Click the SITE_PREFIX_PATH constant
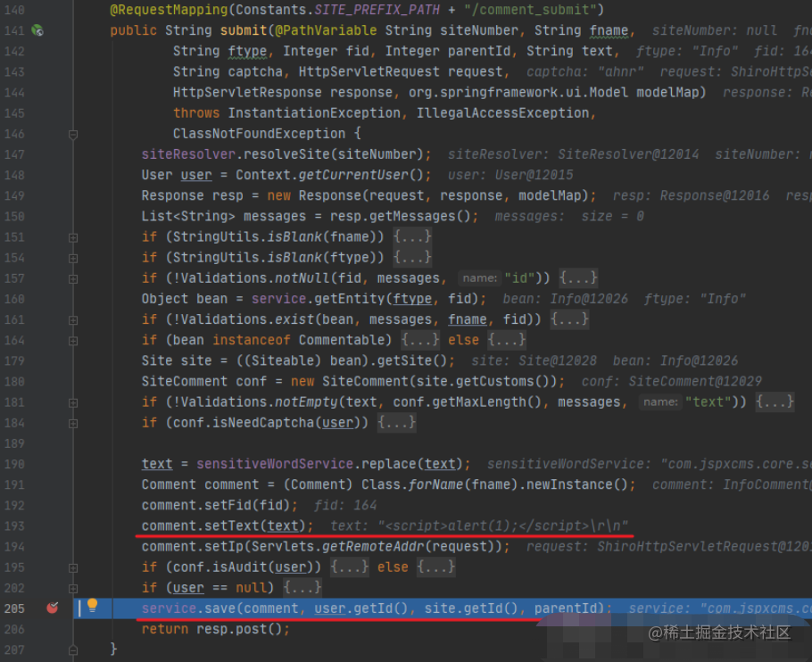This screenshot has width=812, height=662. (x=377, y=10)
